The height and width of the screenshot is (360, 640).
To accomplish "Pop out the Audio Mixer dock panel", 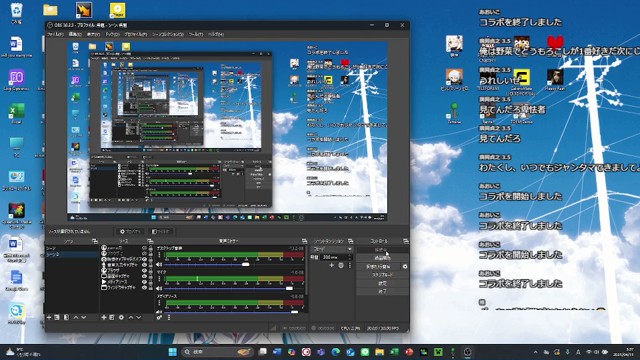I will 304,241.
